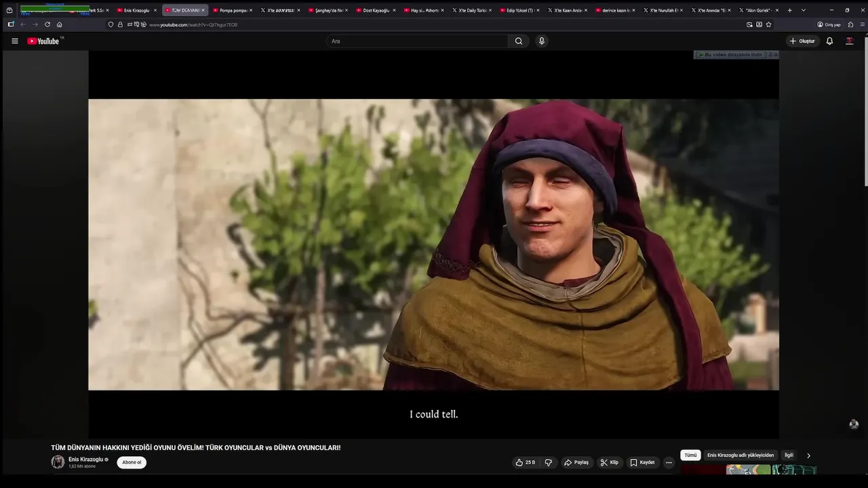This screenshot has height=488, width=868.
Task: Open more actions ellipsis under video
Action: click(x=669, y=462)
